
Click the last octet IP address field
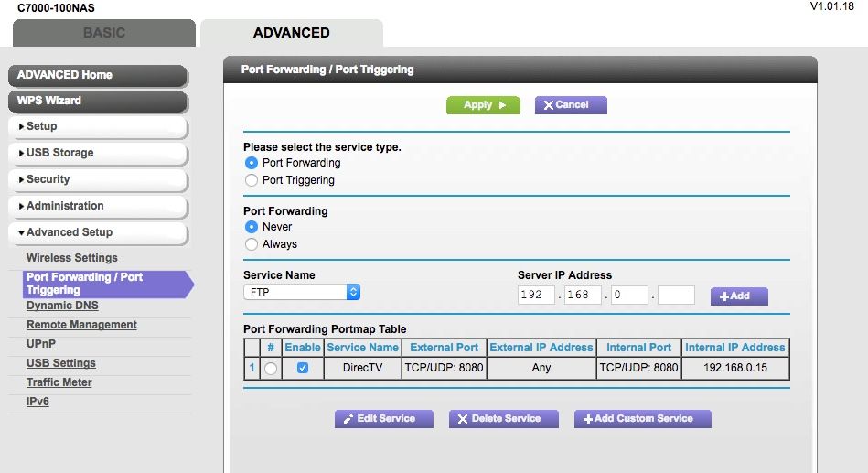(x=676, y=296)
